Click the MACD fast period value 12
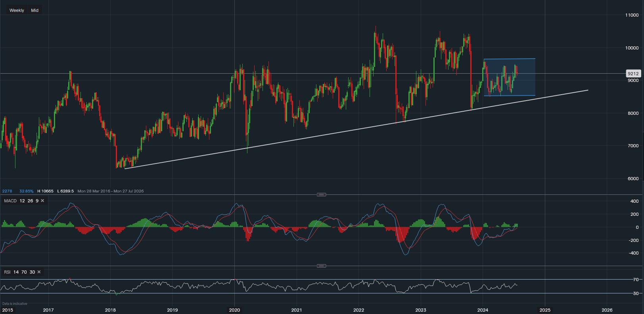The height and width of the screenshot is (314, 644). [x=22, y=201]
